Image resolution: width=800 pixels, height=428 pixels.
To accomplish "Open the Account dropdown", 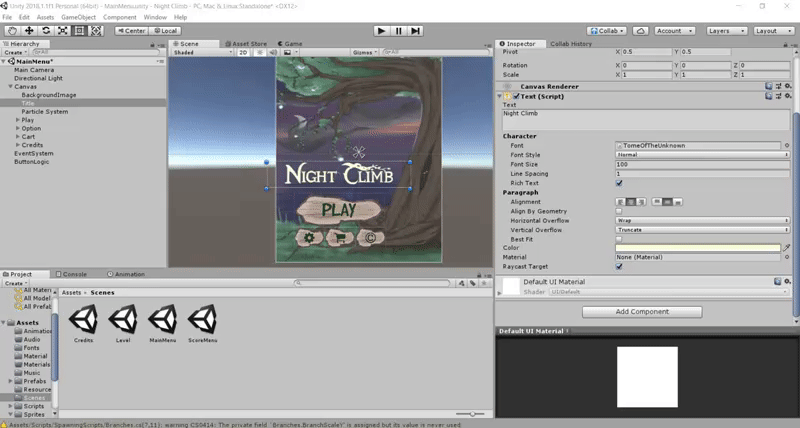I will coord(674,31).
